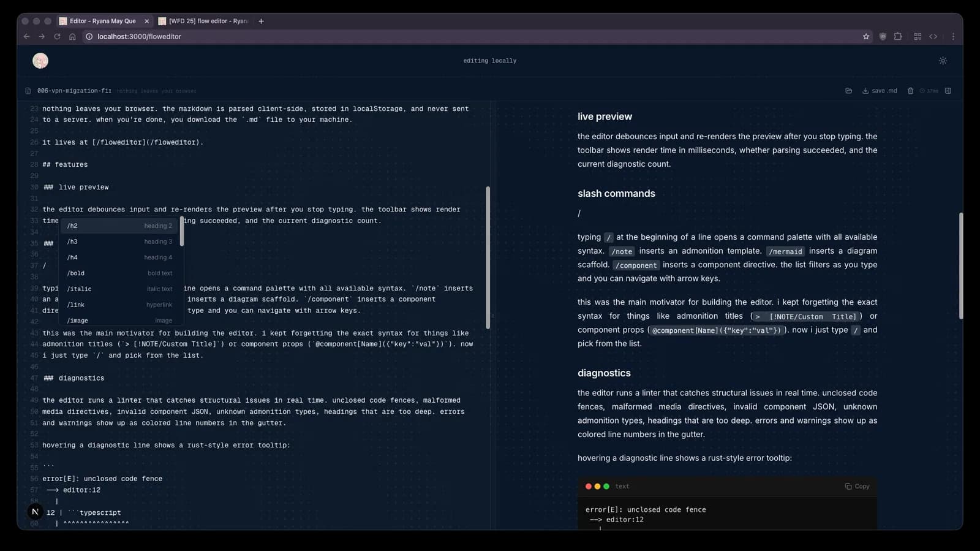Select /bold bold text command
The width and height of the screenshot is (980, 551).
119,273
